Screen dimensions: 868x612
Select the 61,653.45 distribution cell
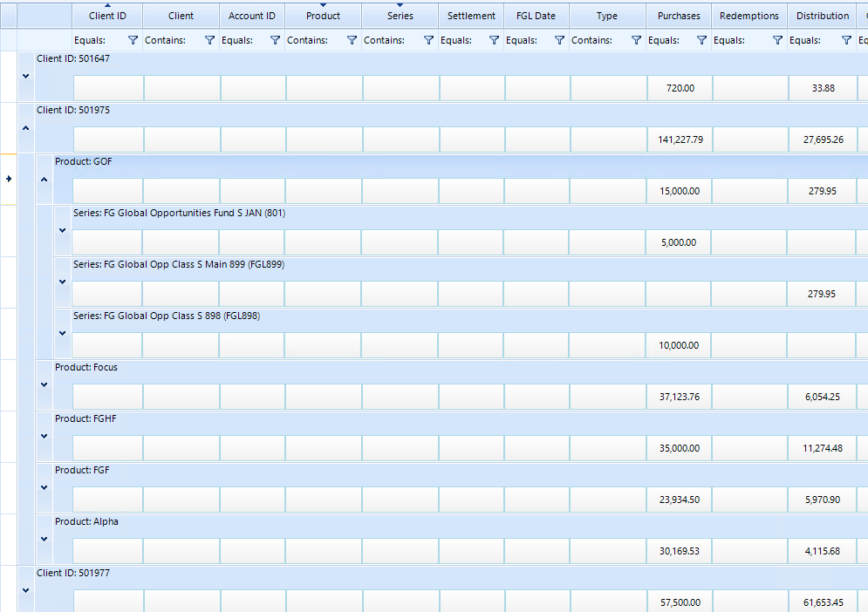click(823, 602)
